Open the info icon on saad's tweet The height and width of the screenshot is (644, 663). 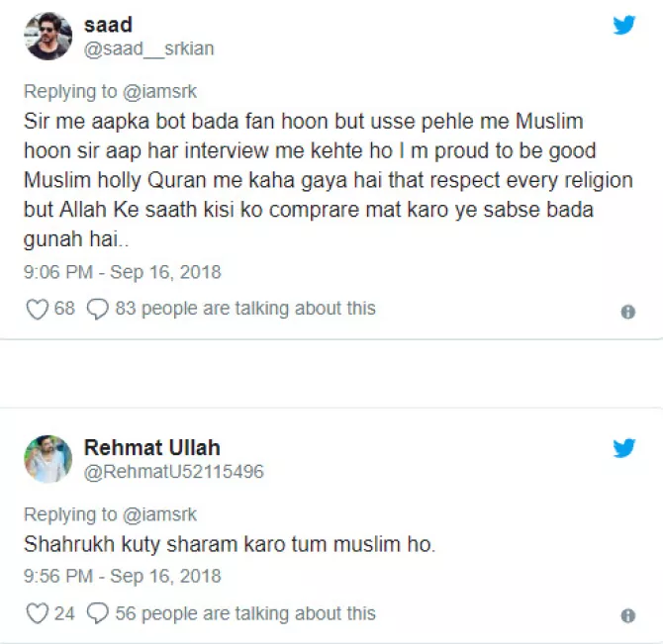tap(627, 312)
